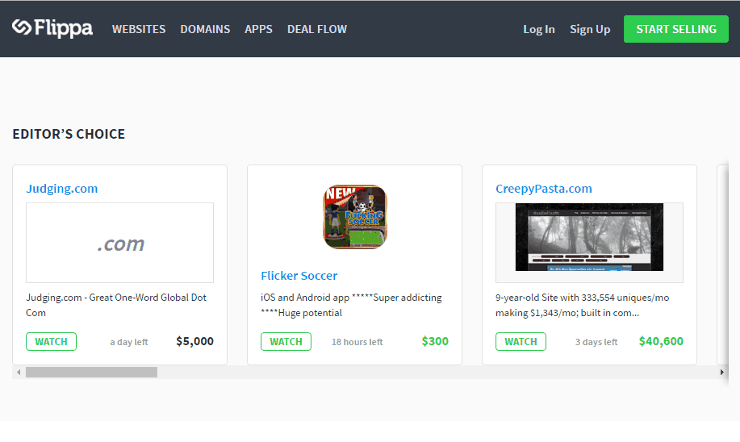Open the Judging.com listing title
This screenshot has height=442, width=740.
coord(62,189)
